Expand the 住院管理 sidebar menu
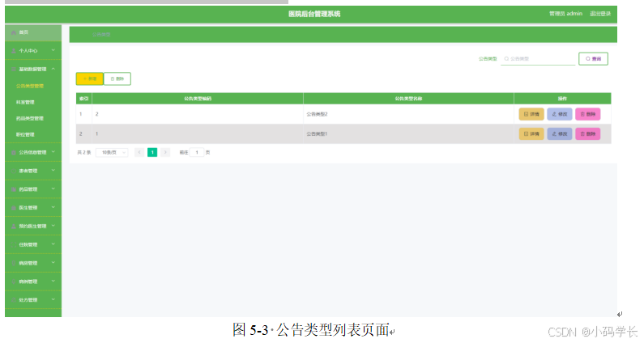This screenshot has height=343, width=644. [33, 244]
